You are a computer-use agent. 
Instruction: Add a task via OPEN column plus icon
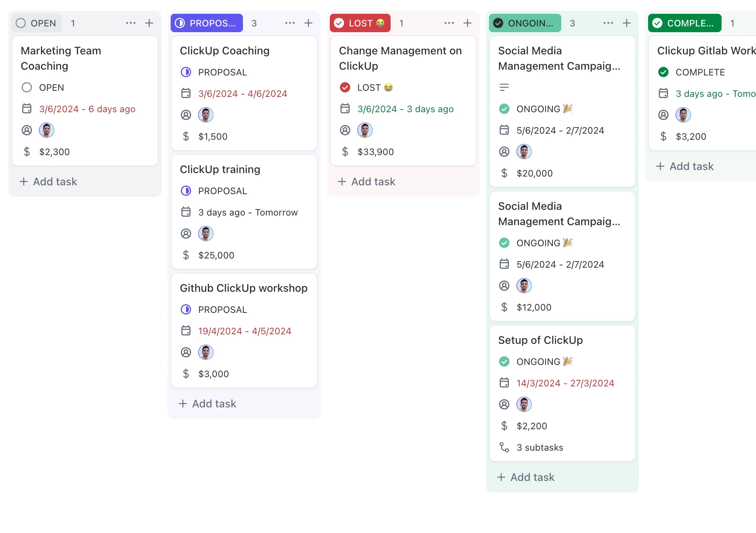pos(149,23)
